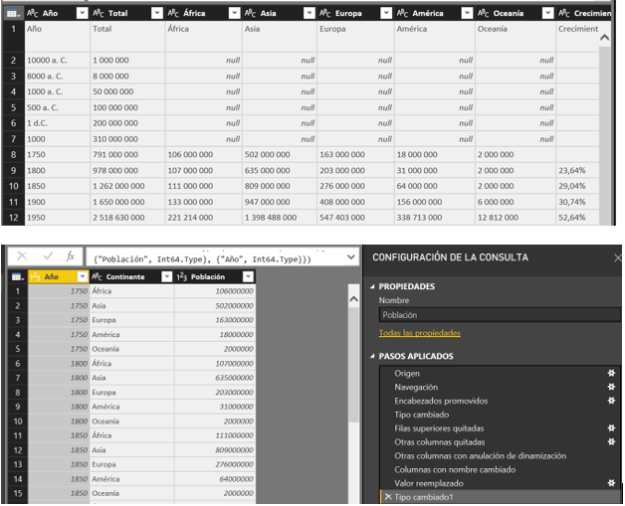625x506 pixels.
Task: Click gear icon beside Navegación step
Action: click(x=609, y=387)
